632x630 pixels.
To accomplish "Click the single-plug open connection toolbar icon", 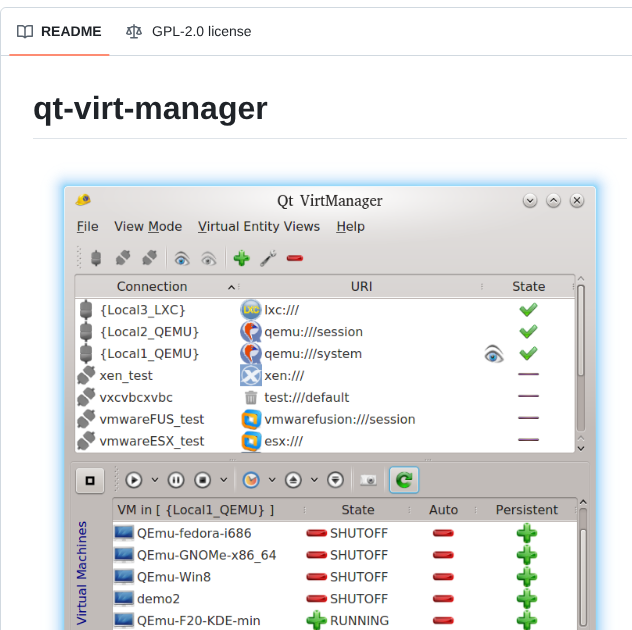I will point(96,258).
